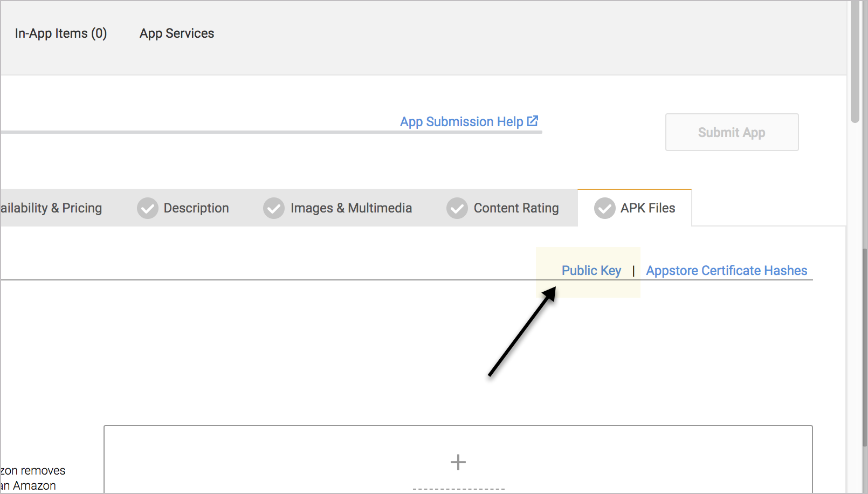868x494 pixels.
Task: Click the checkmark icon on Content Rating tab
Action: click(457, 208)
